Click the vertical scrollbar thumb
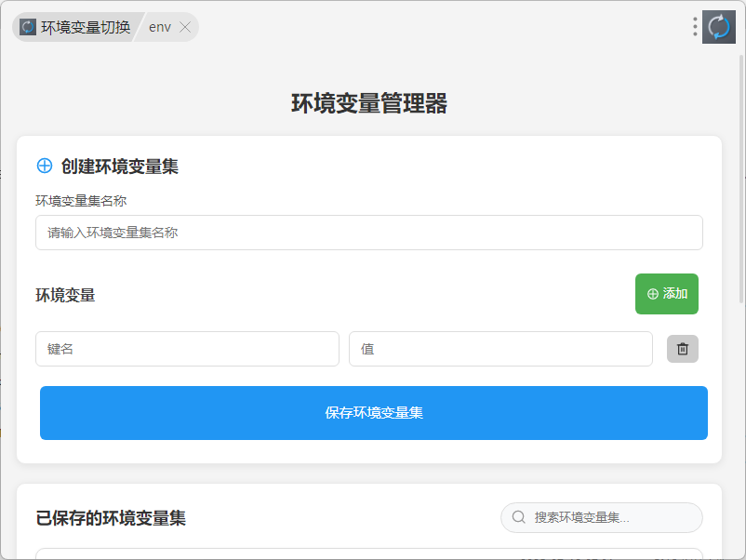 pyautogui.click(x=740, y=179)
